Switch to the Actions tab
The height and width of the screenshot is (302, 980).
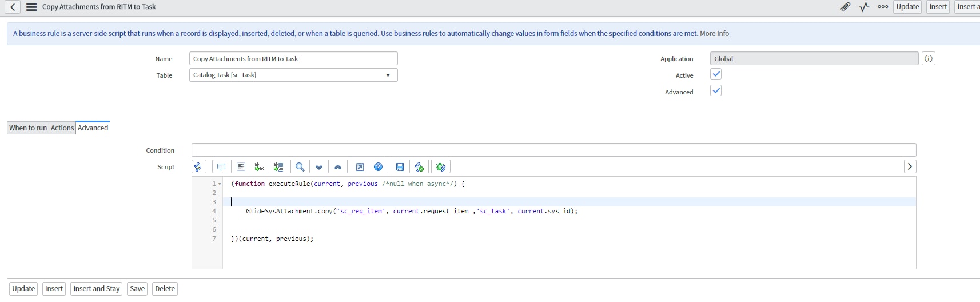[x=62, y=128]
